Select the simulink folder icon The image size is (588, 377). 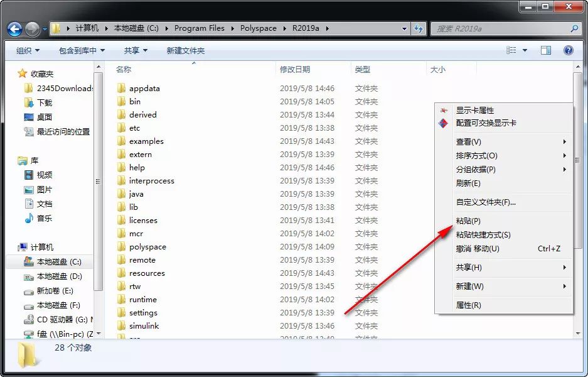[x=121, y=326]
